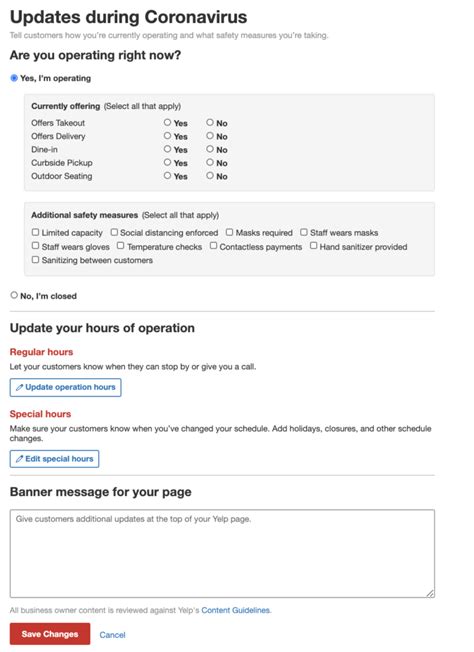Check Staff wears masks
474x652 pixels.
[304, 232]
